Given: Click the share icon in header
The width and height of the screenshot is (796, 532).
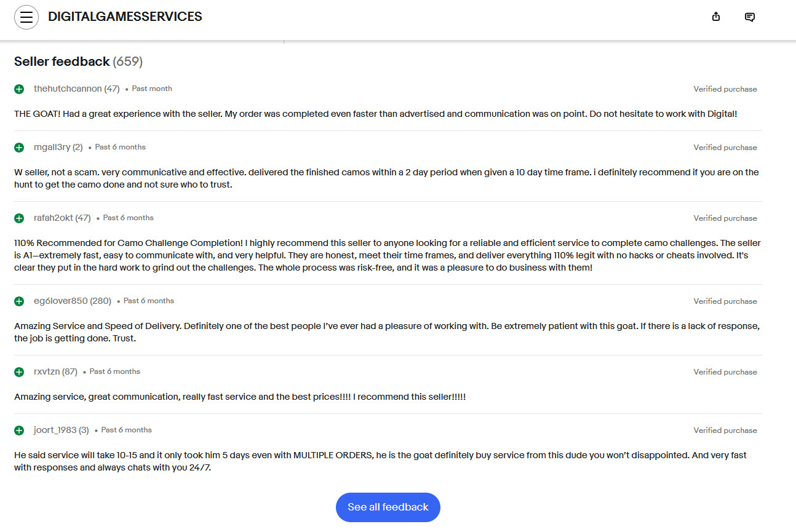Looking at the screenshot, I should point(716,17).
